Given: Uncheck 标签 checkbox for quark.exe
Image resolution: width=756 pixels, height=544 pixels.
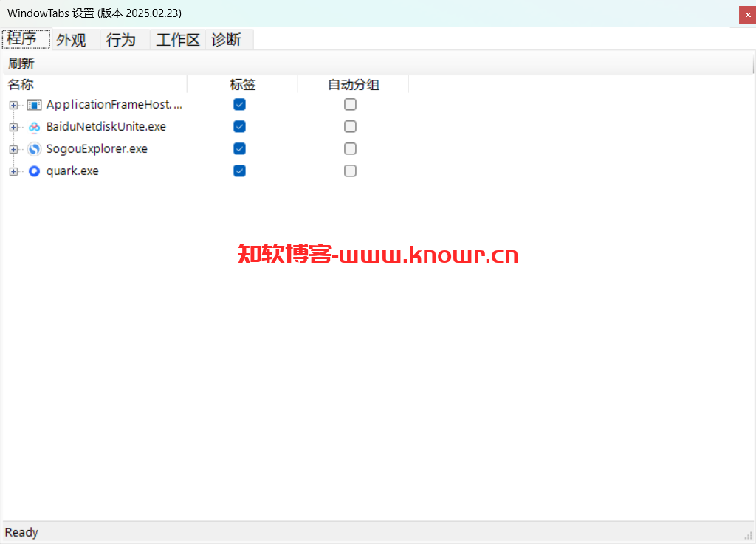Looking at the screenshot, I should pyautogui.click(x=240, y=171).
